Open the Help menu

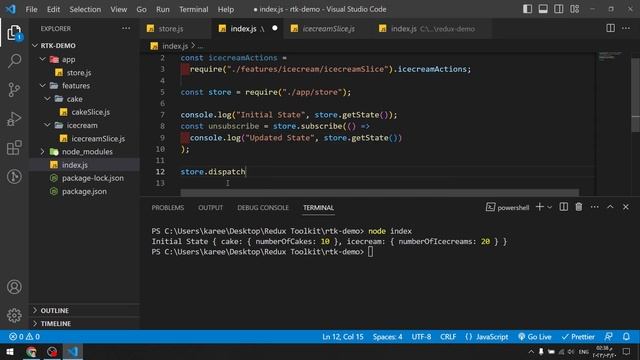226,9
